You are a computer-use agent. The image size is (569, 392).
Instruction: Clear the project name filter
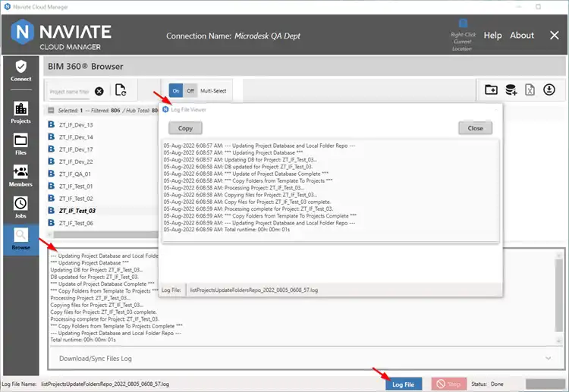pos(99,92)
